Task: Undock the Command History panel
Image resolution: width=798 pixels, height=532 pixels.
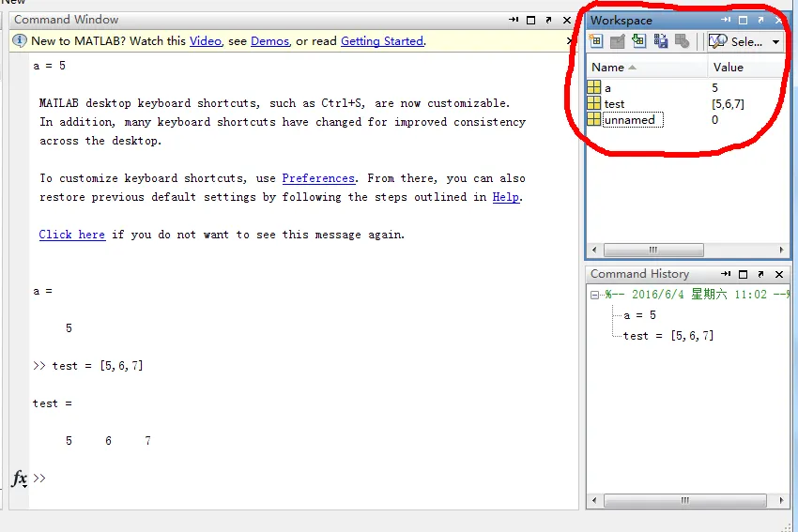Action: tap(760, 274)
